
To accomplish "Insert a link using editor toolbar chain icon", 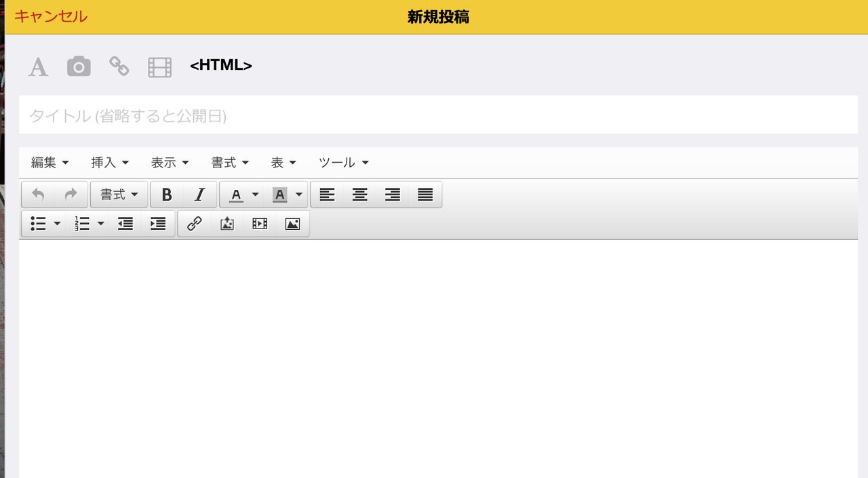I will coord(195,224).
